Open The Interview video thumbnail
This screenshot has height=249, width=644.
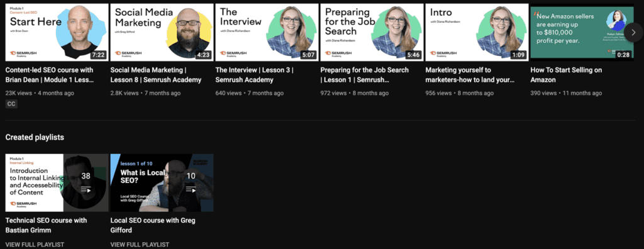[267, 33]
